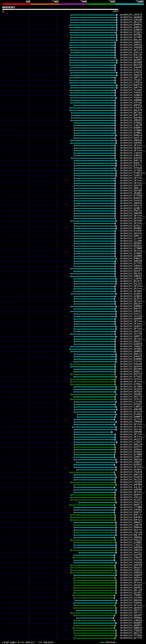Open hit UniRef100_Q38IW8

[x=131, y=20]
